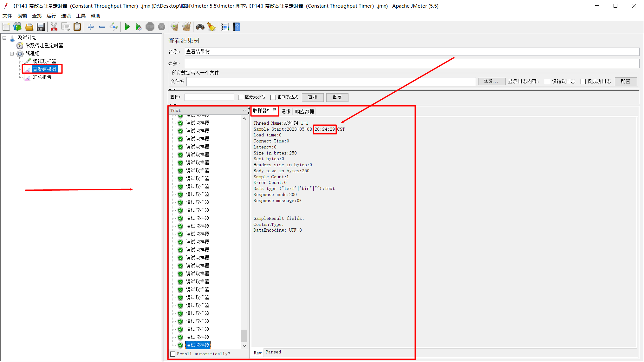Paste element with clipboard icon

point(77,27)
